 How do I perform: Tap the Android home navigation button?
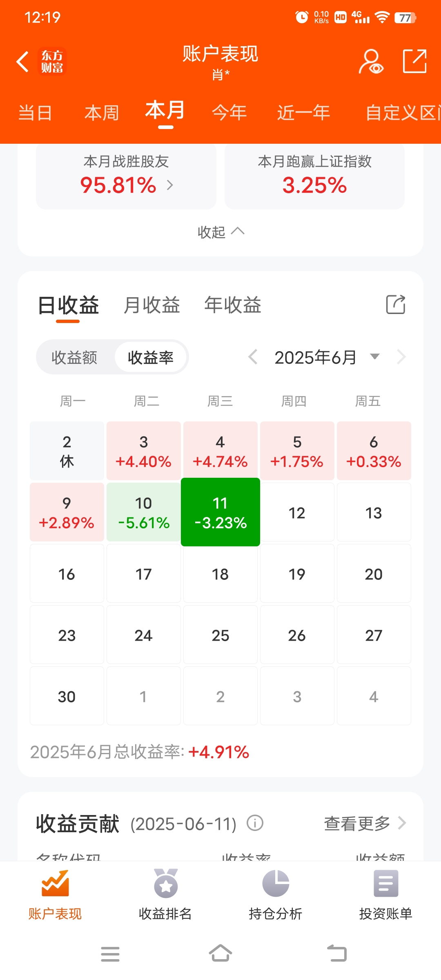pyautogui.click(x=220, y=953)
